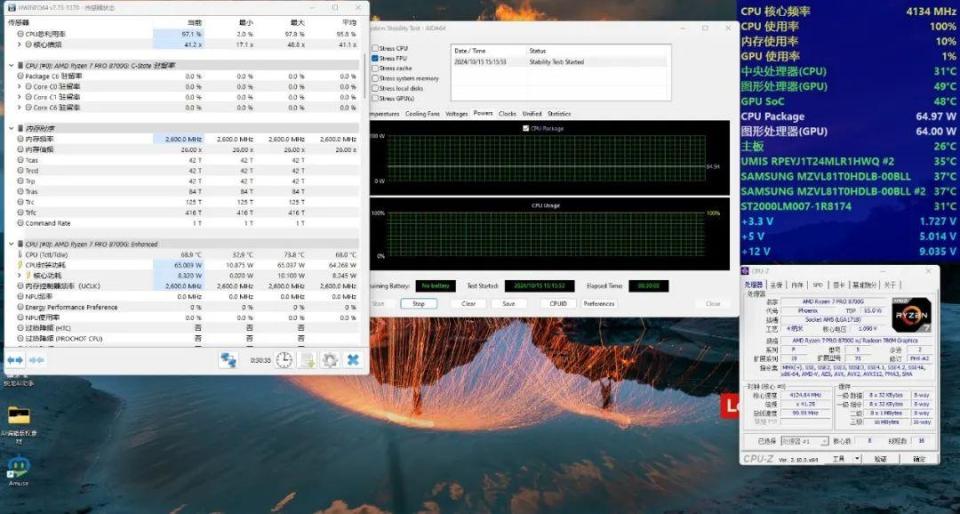Switch to the Clocks tab in AIDA64
The height and width of the screenshot is (514, 960).
click(x=507, y=114)
